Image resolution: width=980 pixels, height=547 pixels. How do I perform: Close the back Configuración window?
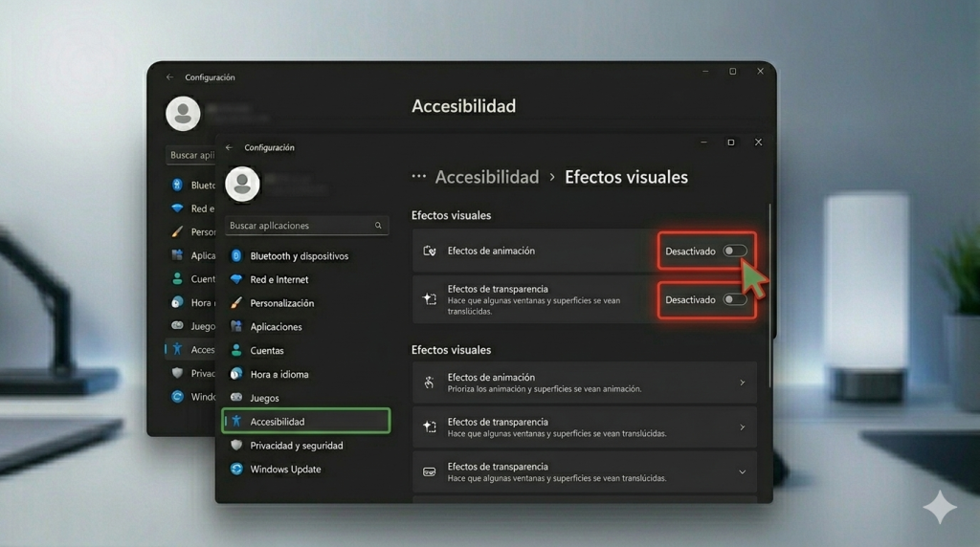[x=761, y=71]
